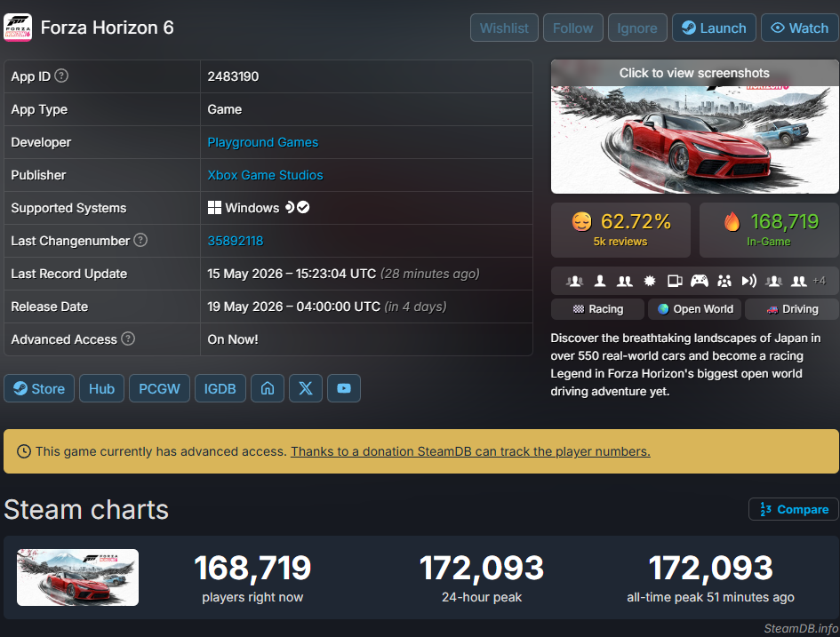
Task: Open the 62.72% review rating box
Action: (621, 230)
